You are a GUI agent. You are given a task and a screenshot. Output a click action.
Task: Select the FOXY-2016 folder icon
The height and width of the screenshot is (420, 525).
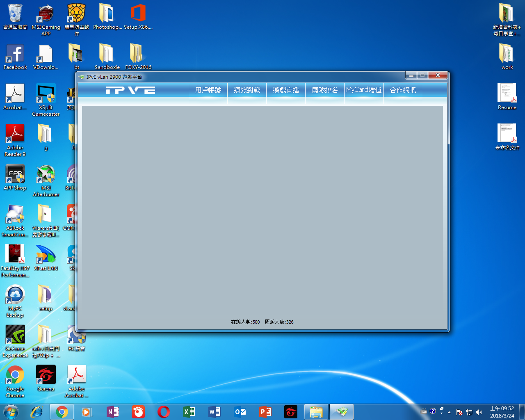(x=138, y=57)
